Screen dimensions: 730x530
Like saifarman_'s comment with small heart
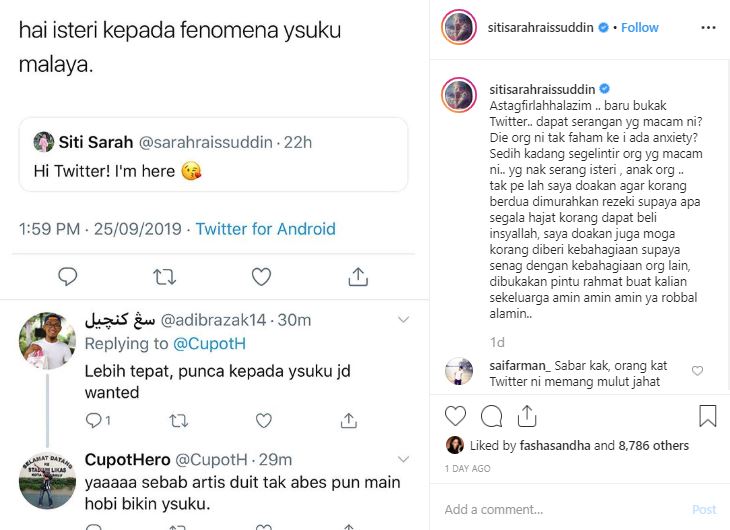click(x=697, y=371)
